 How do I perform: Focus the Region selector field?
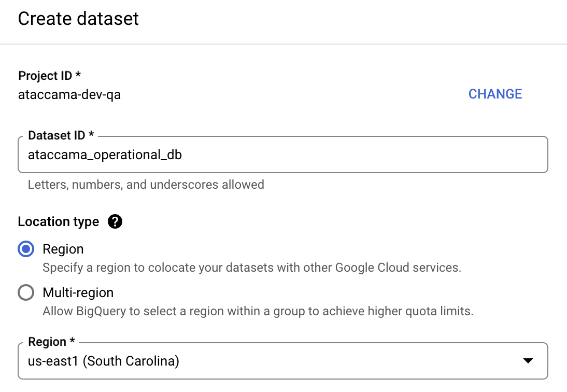point(259,360)
